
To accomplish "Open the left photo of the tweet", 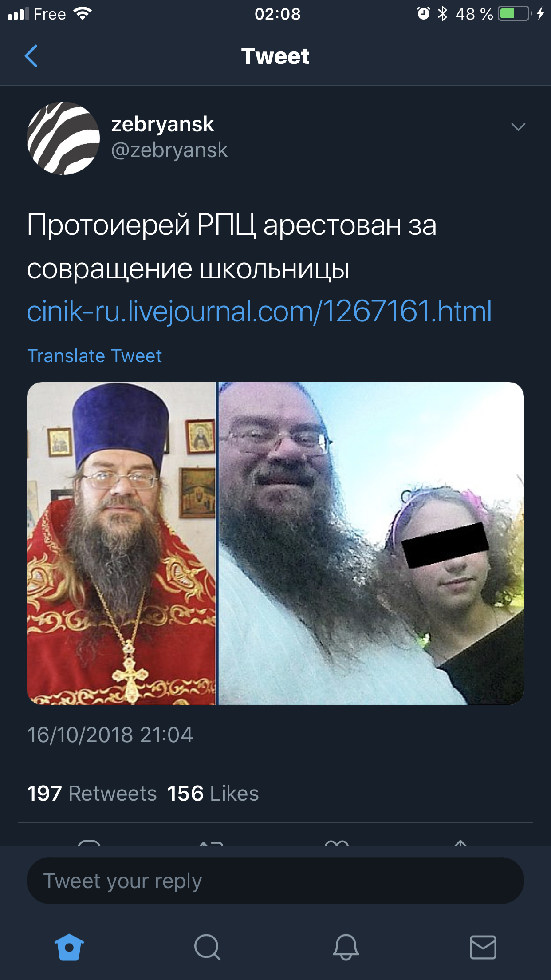I will (121, 543).
